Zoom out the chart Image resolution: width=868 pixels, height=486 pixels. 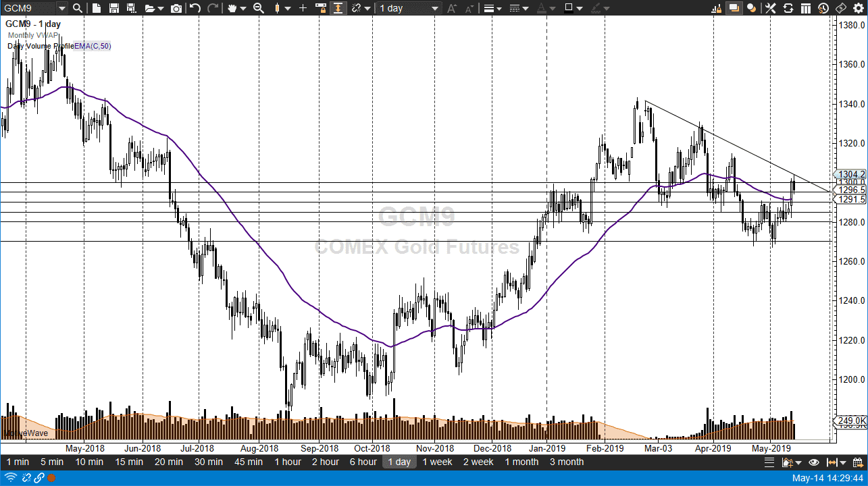click(x=258, y=7)
